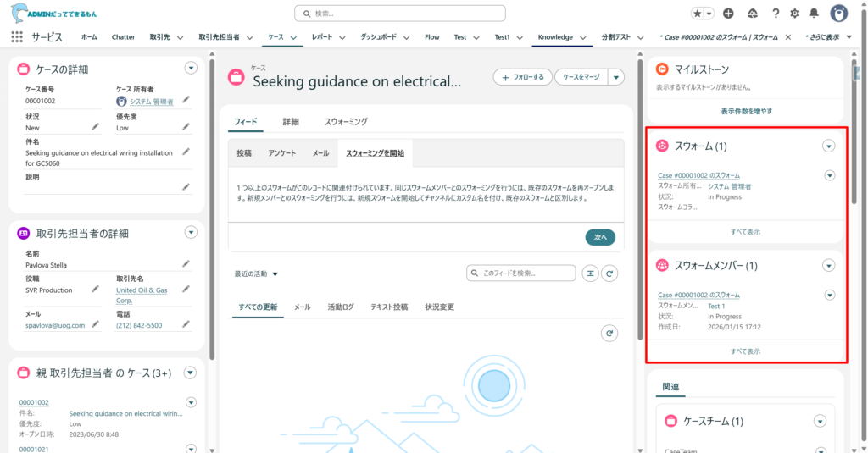Edit the case subject with the pencil icon
868x453 pixels.
point(186,152)
